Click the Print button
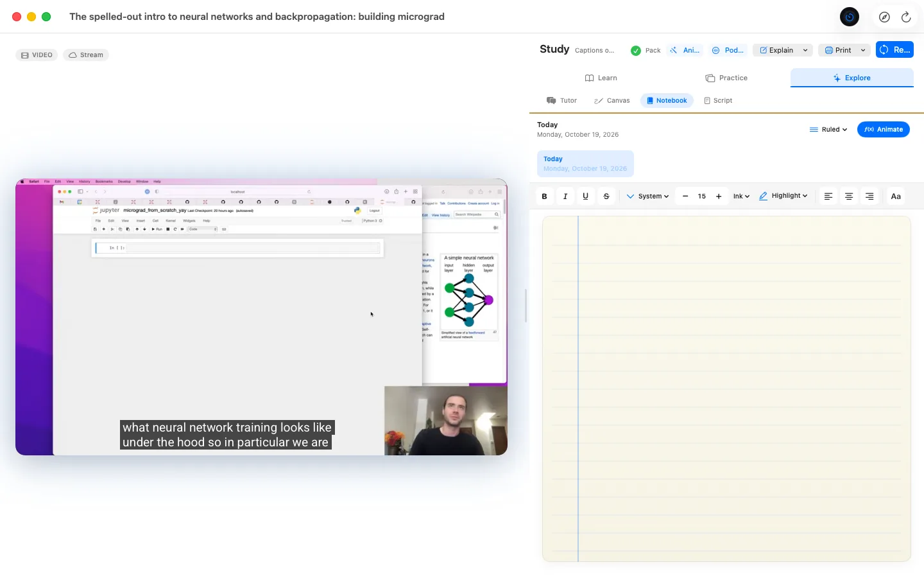This screenshot has height=578, width=924. click(x=837, y=50)
